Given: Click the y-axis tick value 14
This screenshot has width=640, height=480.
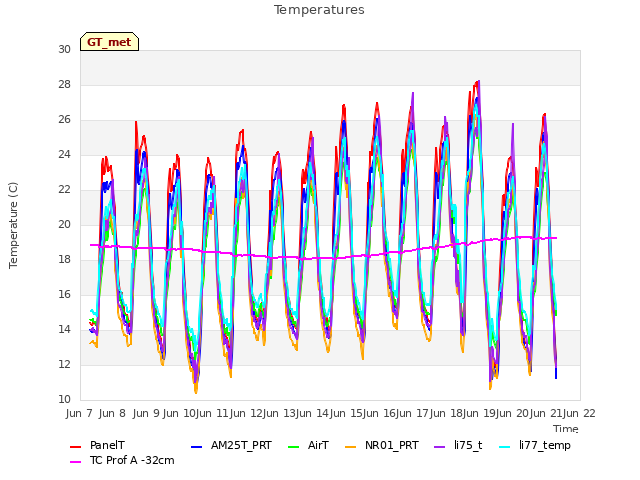Looking at the screenshot, I should 64,330.
